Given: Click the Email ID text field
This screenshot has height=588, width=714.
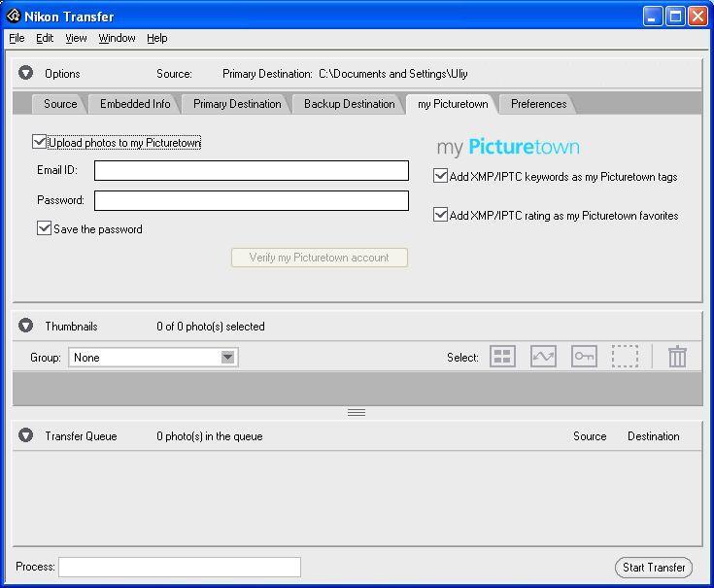Looking at the screenshot, I should coord(252,171).
